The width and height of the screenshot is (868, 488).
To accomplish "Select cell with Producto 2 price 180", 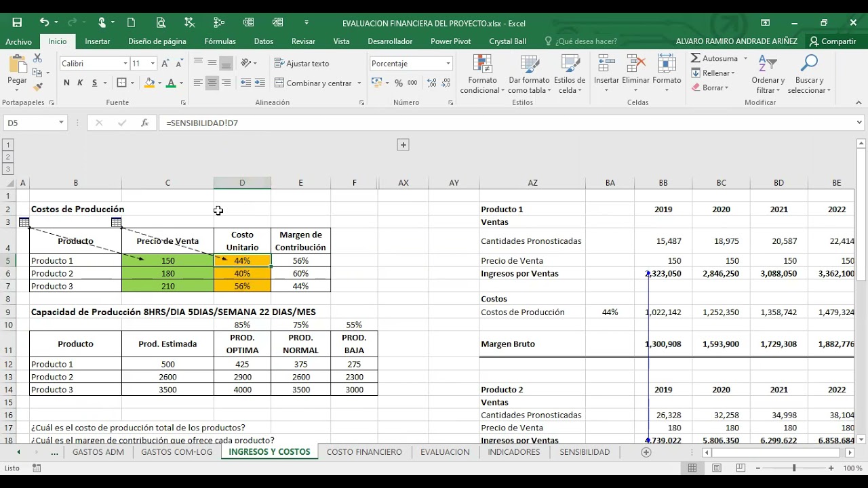I will click(167, 273).
